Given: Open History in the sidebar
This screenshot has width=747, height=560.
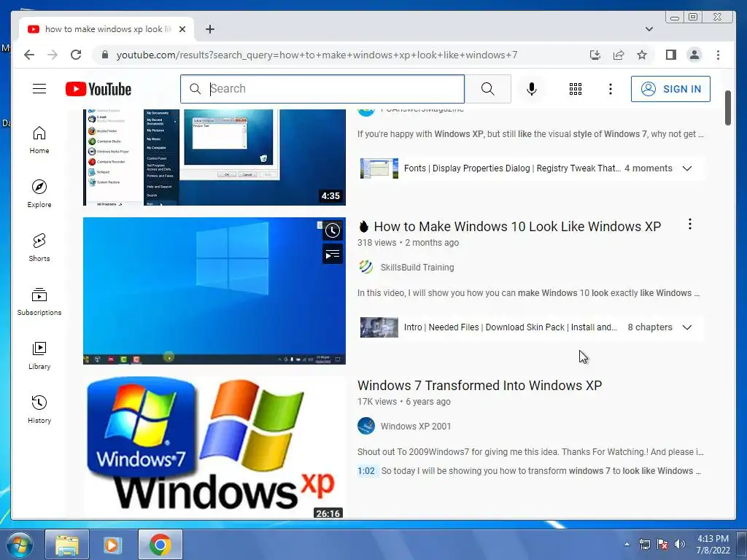Looking at the screenshot, I should [x=39, y=410].
